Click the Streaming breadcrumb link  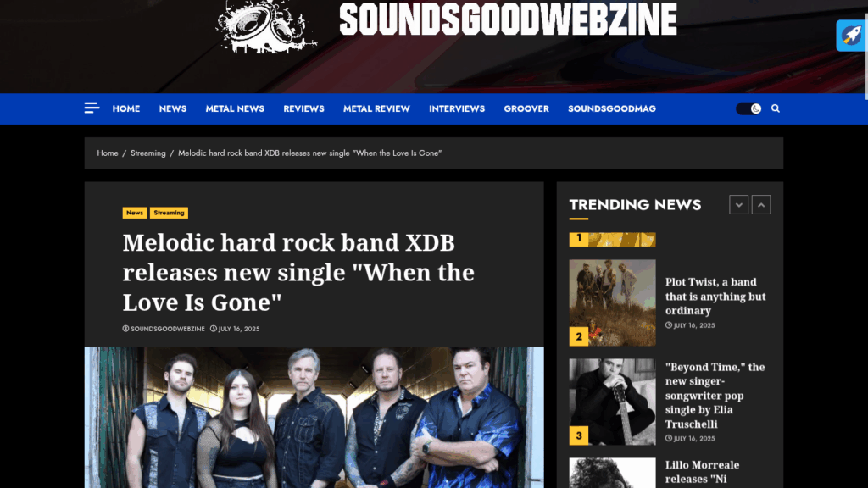(x=147, y=152)
